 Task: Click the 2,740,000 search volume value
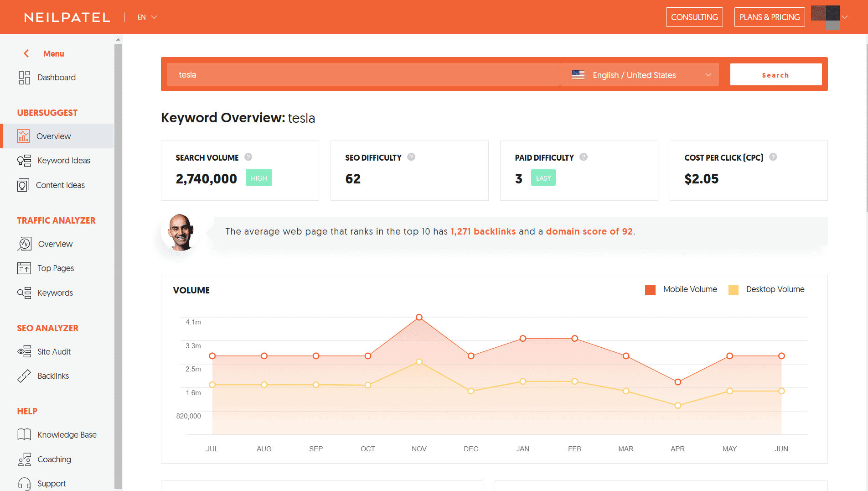(207, 178)
